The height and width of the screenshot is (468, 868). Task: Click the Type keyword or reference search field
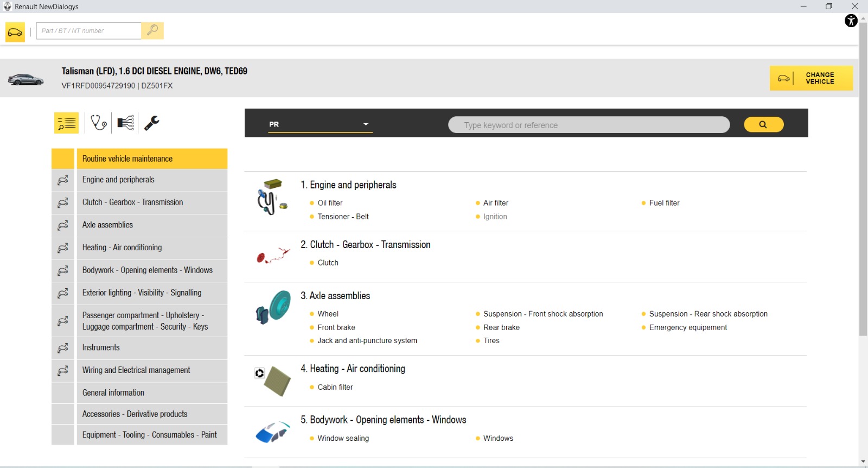589,125
